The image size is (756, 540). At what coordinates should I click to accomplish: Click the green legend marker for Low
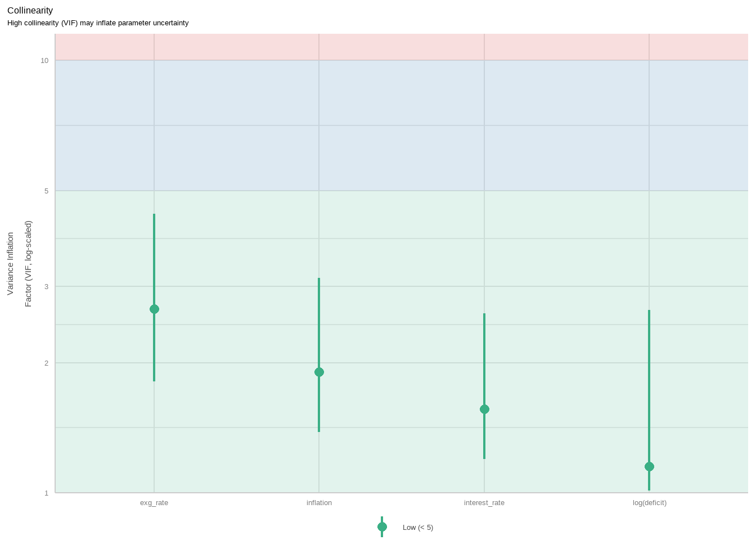tap(382, 527)
